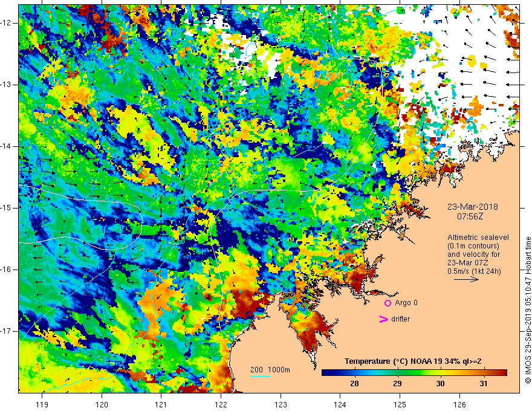Click the latitude axis label '-16'
This screenshot has width=532, height=411.
click(6, 270)
